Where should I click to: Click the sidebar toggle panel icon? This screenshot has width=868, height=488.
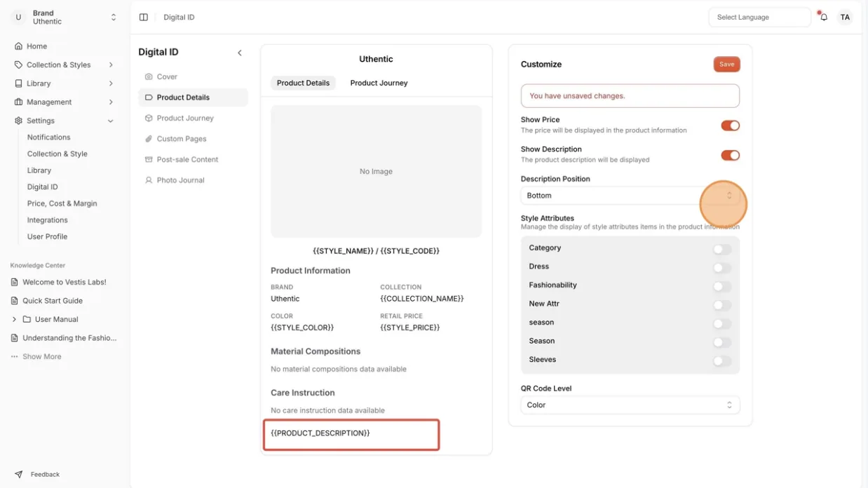click(x=144, y=18)
